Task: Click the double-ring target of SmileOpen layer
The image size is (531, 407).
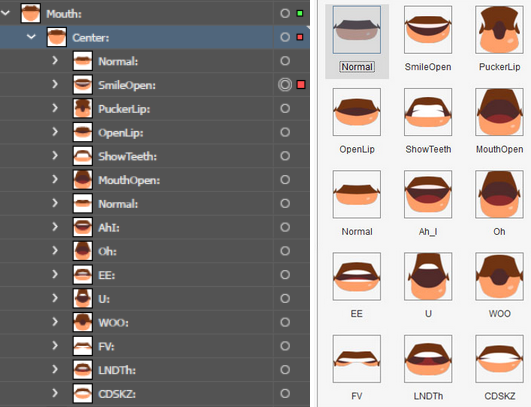Action: [285, 85]
